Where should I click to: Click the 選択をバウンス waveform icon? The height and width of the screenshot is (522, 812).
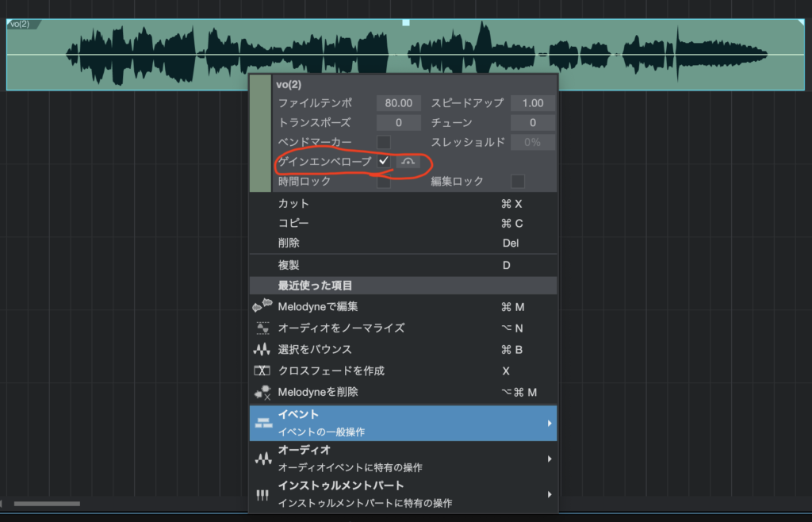point(262,349)
